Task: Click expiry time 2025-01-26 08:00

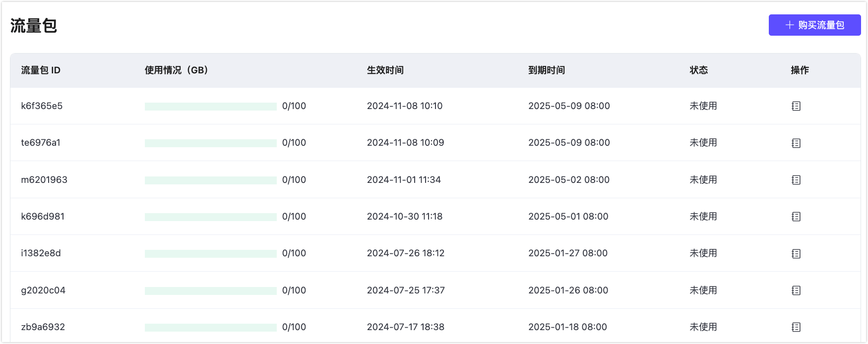Action: point(568,290)
